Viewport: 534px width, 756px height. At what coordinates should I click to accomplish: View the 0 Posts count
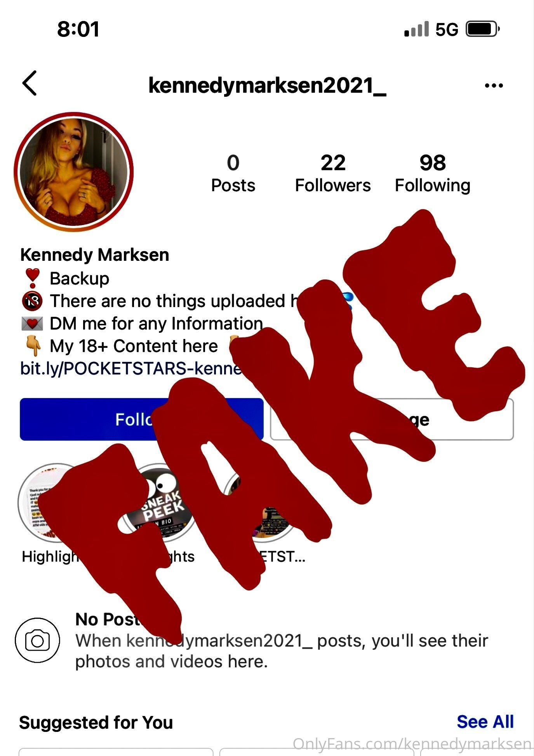click(x=233, y=173)
